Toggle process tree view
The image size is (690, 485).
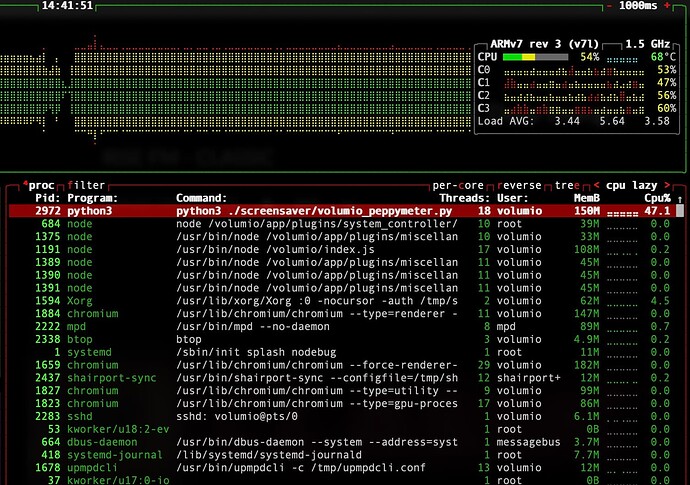click(x=567, y=185)
